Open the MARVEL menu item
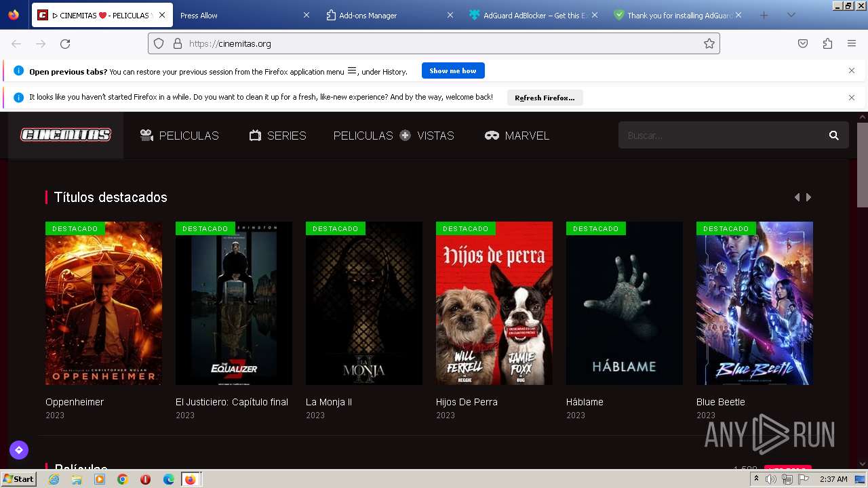This screenshot has width=868, height=488. tap(517, 136)
